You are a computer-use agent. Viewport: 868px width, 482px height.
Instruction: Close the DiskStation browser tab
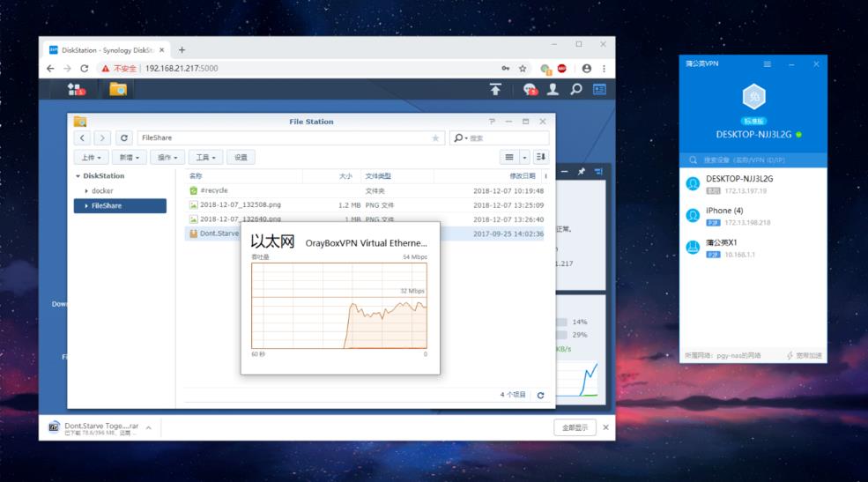click(161, 50)
